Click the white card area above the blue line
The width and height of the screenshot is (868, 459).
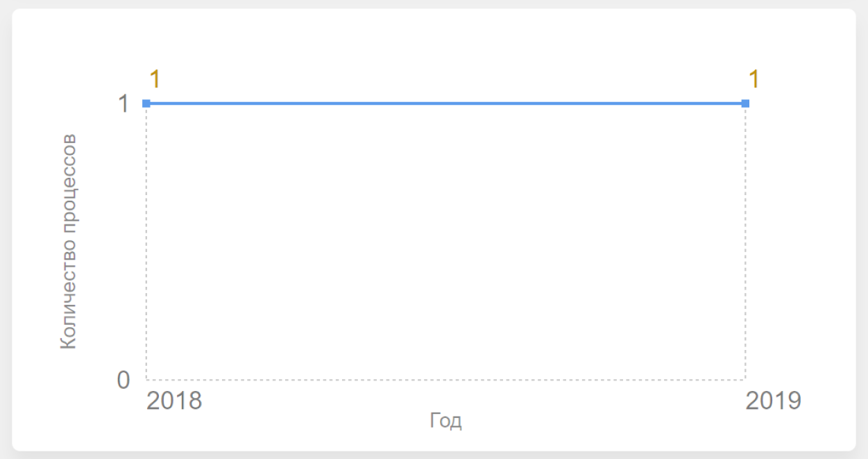pos(445,49)
